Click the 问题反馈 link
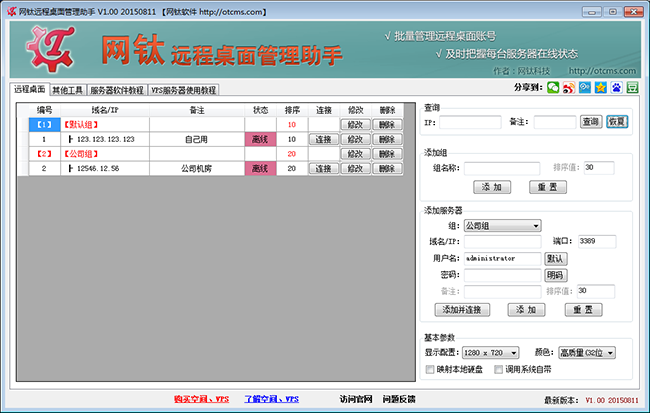The image size is (650, 413). point(399,399)
